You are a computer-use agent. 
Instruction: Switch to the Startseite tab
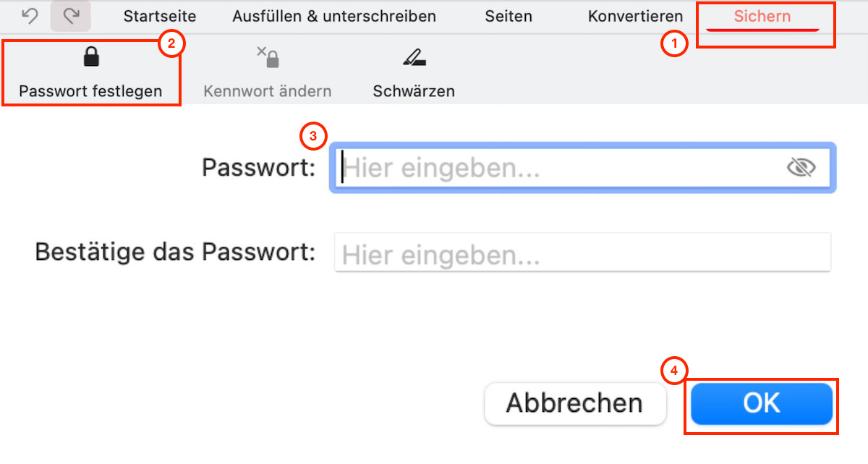click(x=159, y=15)
